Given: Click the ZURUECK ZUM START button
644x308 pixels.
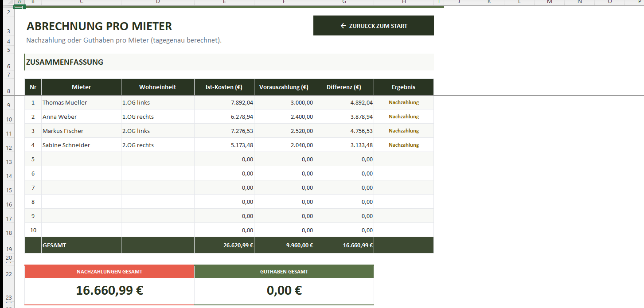Looking at the screenshot, I should (373, 26).
